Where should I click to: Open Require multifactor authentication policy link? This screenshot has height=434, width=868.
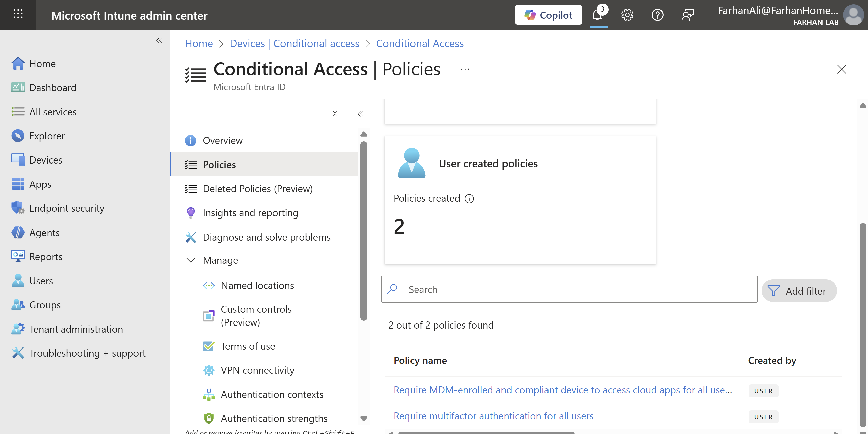point(493,416)
